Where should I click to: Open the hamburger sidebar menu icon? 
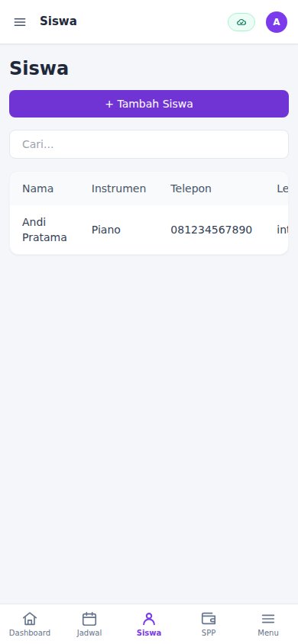click(20, 22)
